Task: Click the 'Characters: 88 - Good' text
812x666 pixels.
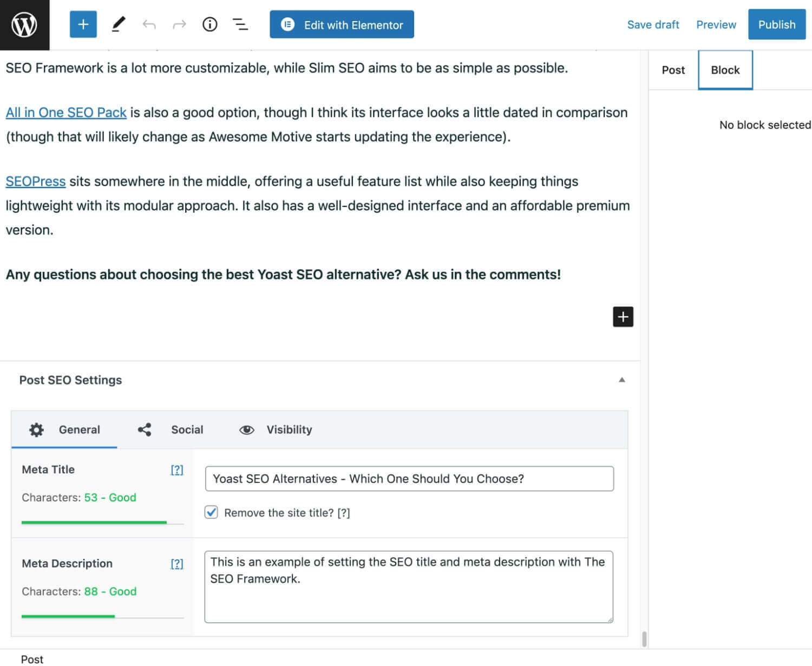Action: pyautogui.click(x=79, y=591)
